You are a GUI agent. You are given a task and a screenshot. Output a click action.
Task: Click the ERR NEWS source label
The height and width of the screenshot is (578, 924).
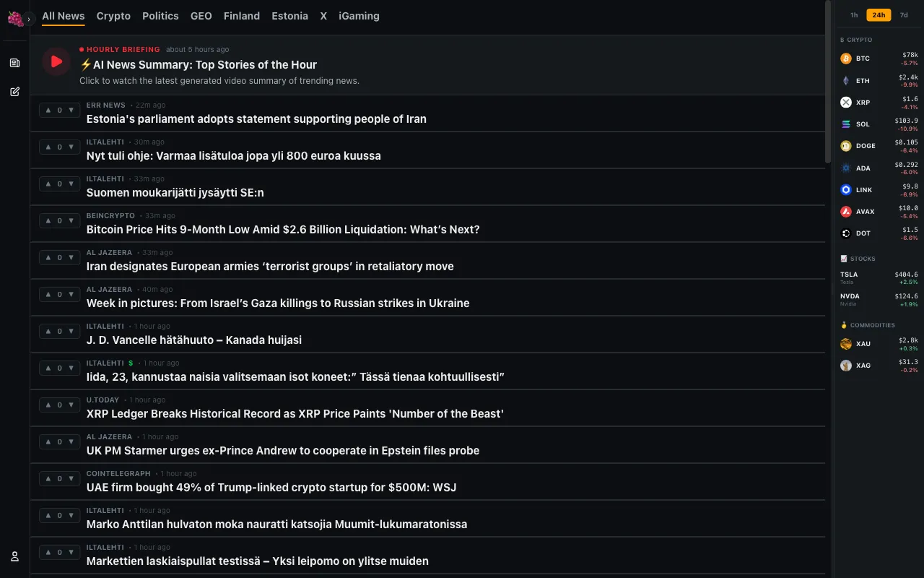pyautogui.click(x=106, y=105)
